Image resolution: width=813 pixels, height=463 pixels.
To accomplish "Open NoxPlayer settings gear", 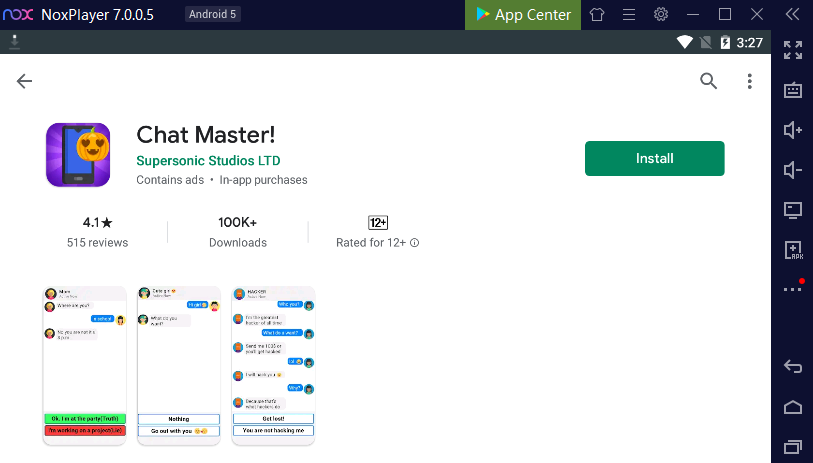I will [661, 15].
